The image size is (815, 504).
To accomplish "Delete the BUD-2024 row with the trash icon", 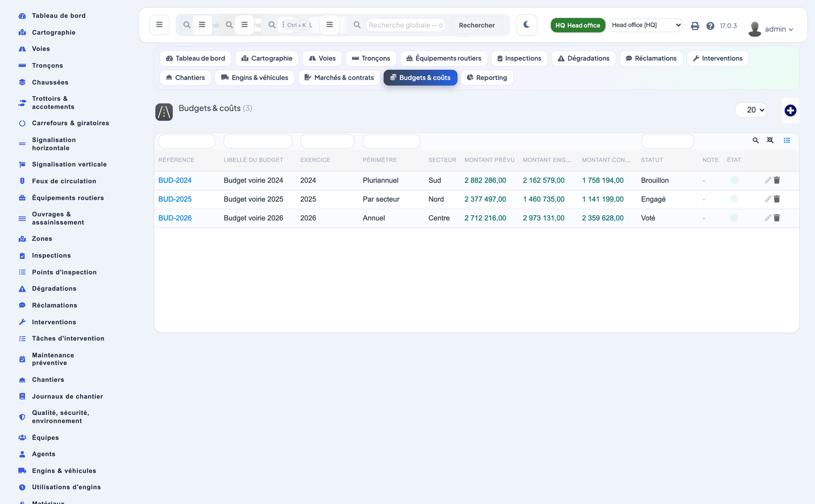I will [777, 180].
